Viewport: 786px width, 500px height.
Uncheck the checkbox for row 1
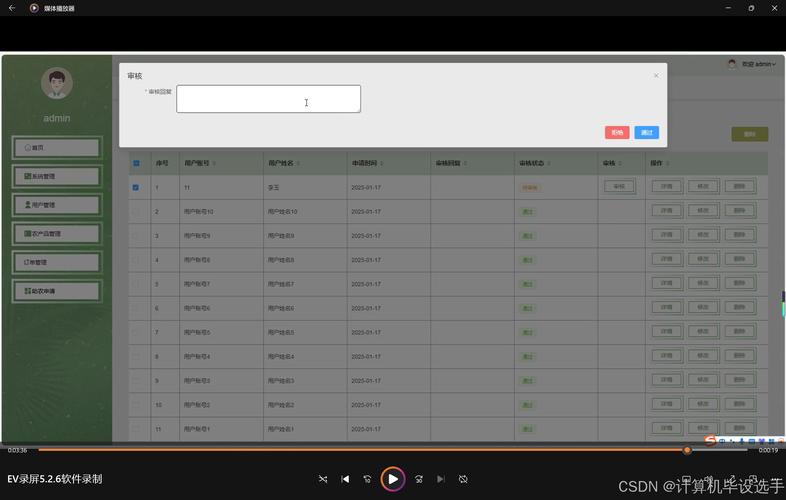(135, 187)
